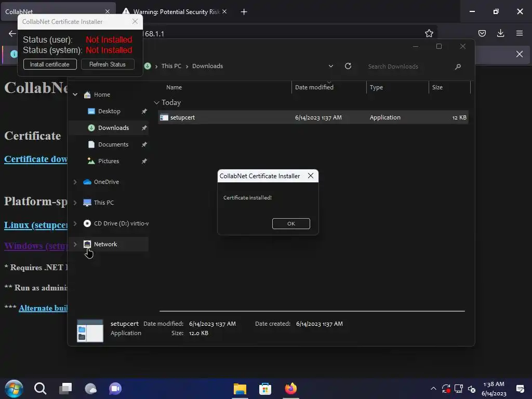This screenshot has width=532, height=399.
Task: Unpin Desktop using its pin icon
Action: [x=144, y=111]
